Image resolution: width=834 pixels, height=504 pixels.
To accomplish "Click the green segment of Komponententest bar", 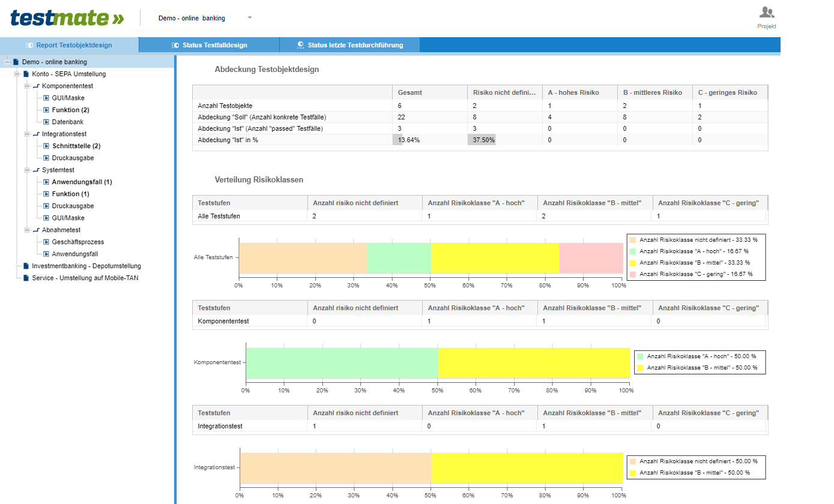I will (342, 363).
